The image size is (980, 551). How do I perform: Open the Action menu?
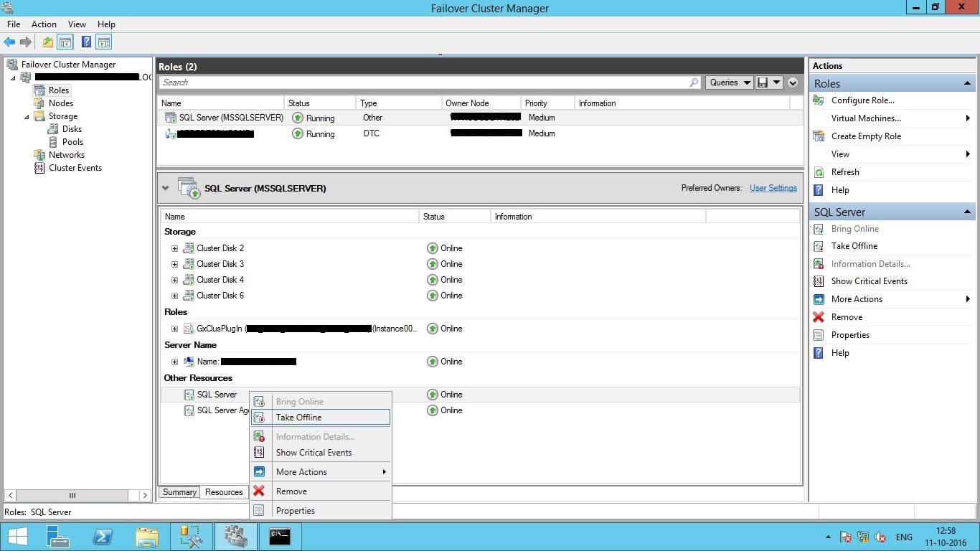44,24
